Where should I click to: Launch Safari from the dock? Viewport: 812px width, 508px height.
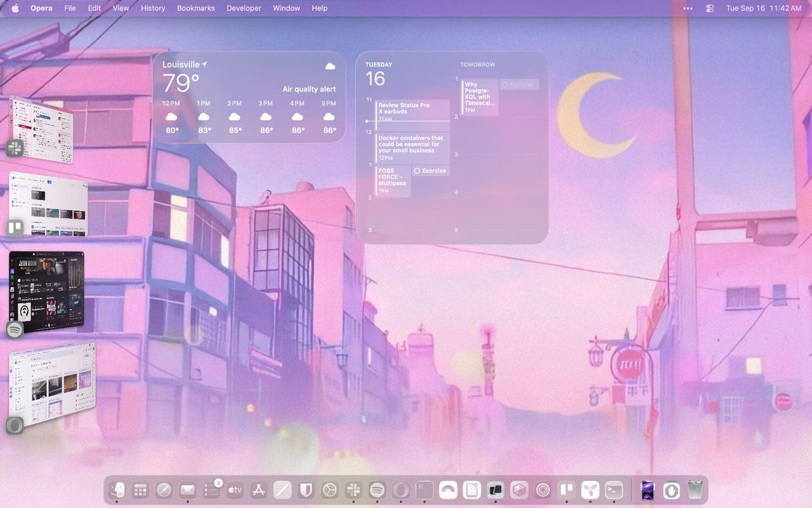point(164,490)
